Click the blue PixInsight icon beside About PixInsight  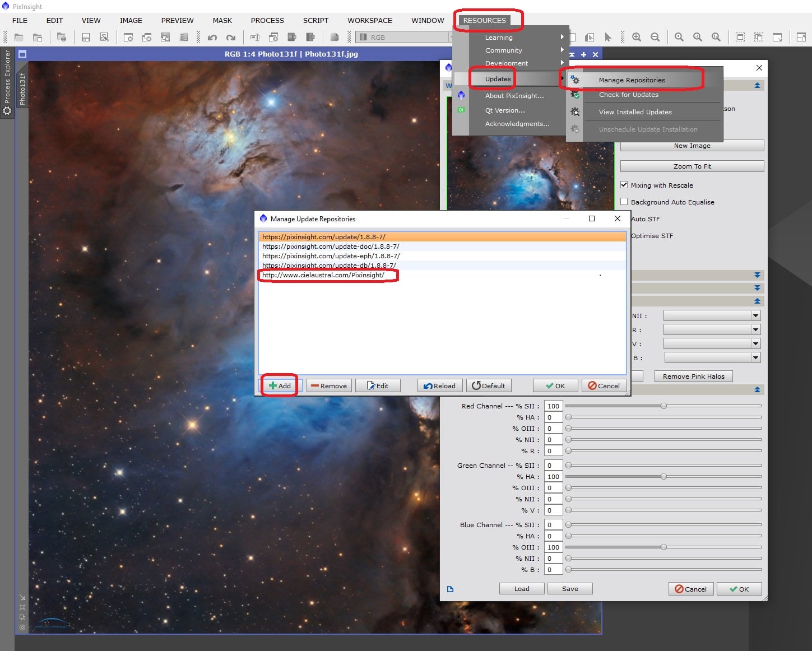click(461, 95)
